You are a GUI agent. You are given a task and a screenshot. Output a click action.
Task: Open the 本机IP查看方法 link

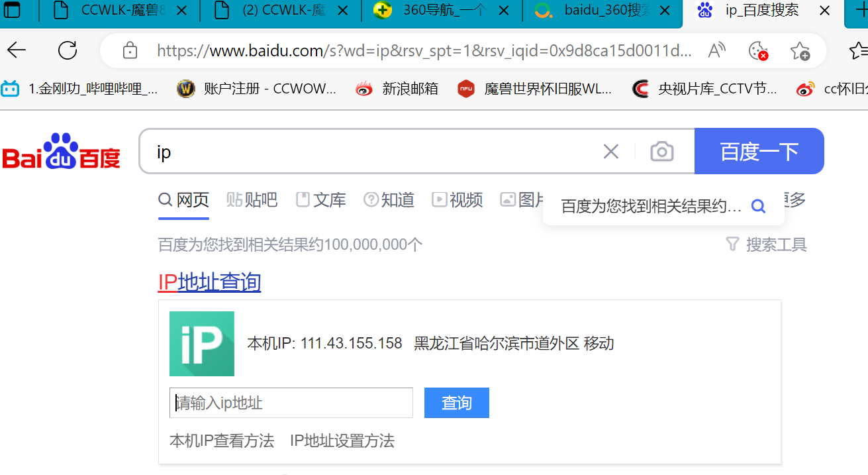click(x=222, y=441)
